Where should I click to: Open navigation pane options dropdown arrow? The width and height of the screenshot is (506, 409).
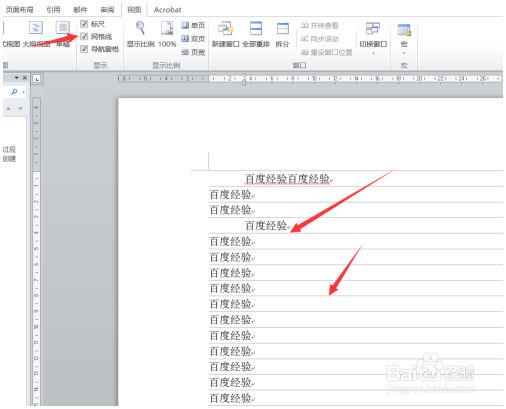coord(16,78)
